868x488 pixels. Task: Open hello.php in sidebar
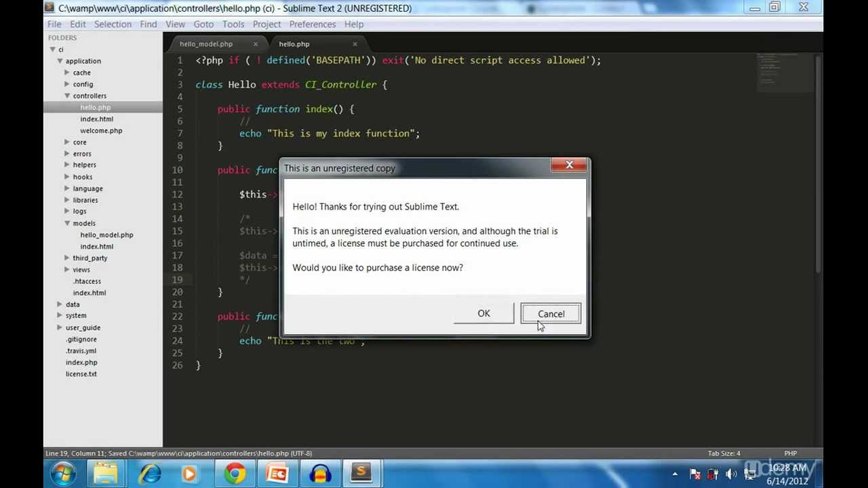(x=95, y=107)
